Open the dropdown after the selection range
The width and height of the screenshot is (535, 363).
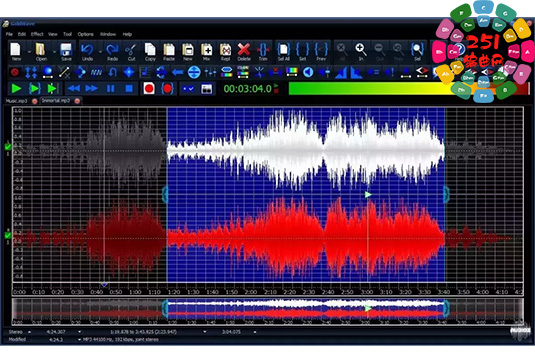[205, 332]
